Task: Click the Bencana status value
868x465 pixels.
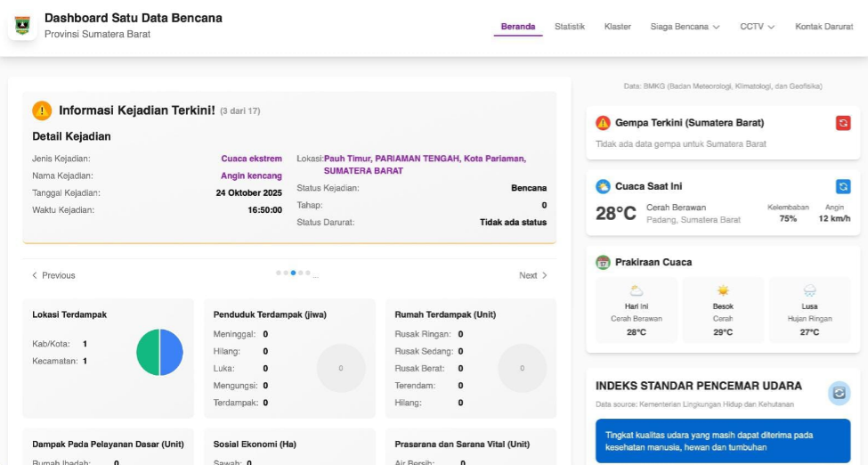Action: (x=529, y=188)
